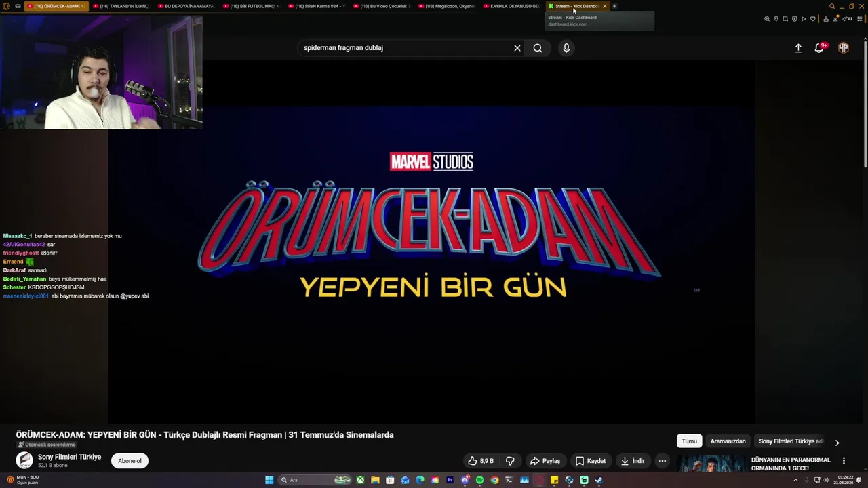
Task: Click the Kick Dashboard tab tooltip
Action: tap(600, 21)
